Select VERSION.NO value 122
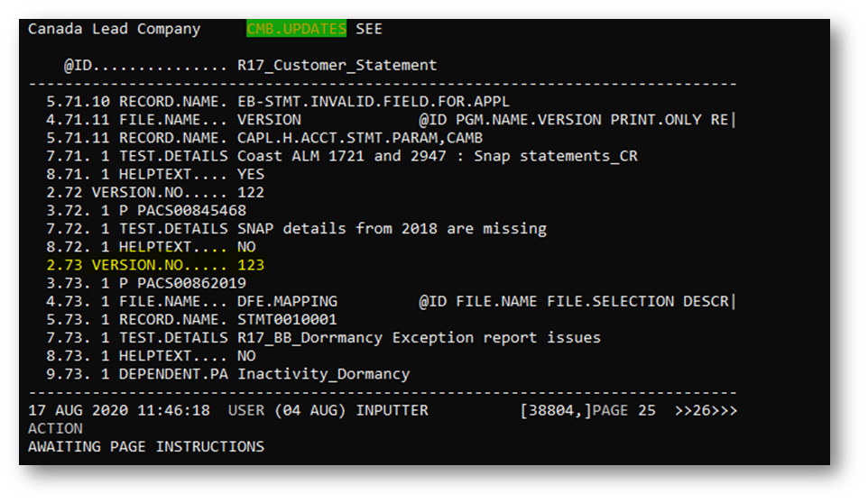Viewport: 868px width, 503px height. 251,192
